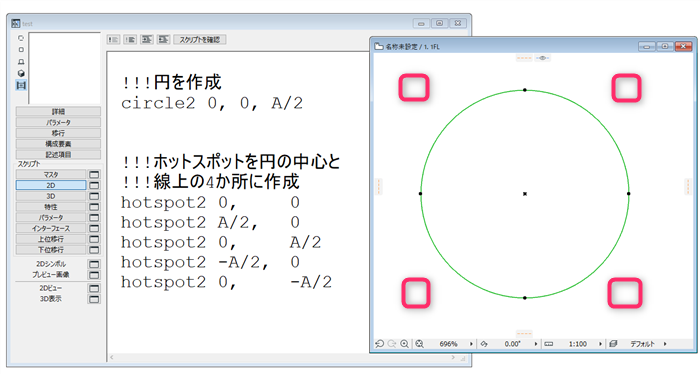This screenshot has width=700, height=374.
Task: Open the upper パラメータ section
Action: [x=58, y=122]
